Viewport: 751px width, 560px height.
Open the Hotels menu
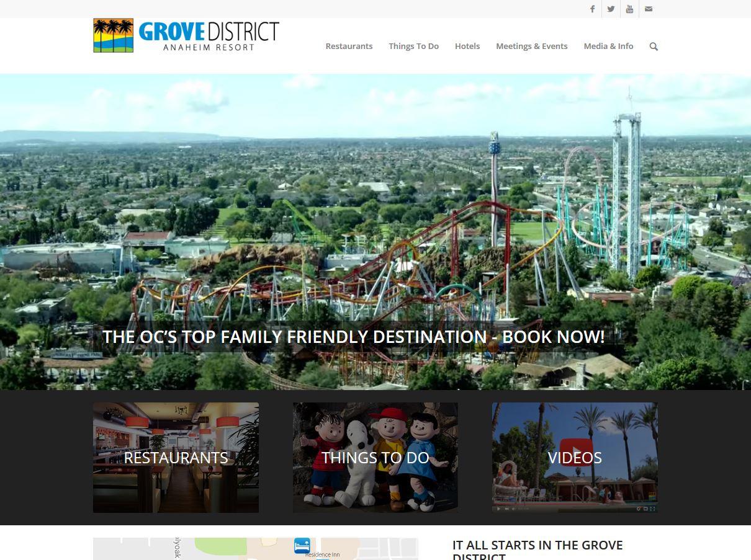point(467,46)
